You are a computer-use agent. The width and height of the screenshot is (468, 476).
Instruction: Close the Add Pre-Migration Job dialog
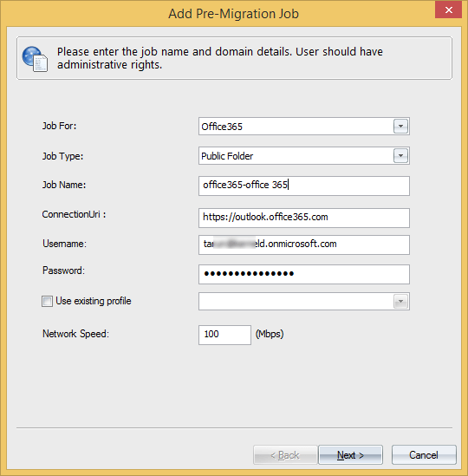[448, 10]
